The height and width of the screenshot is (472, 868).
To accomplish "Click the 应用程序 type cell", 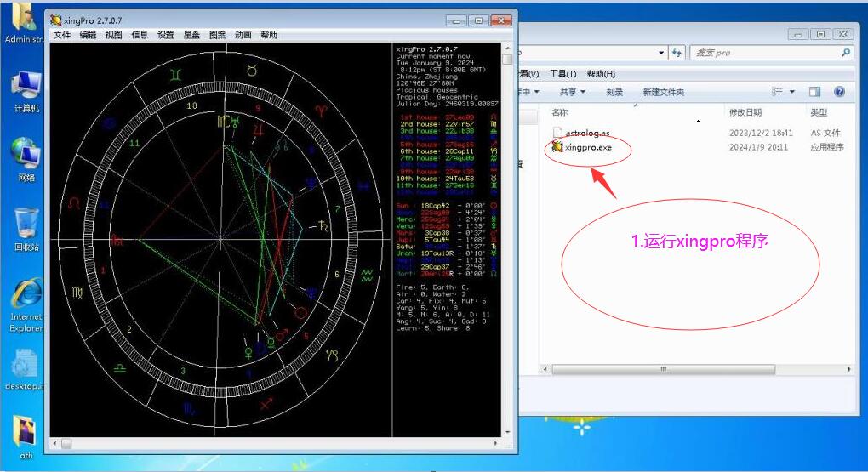I will [x=827, y=147].
